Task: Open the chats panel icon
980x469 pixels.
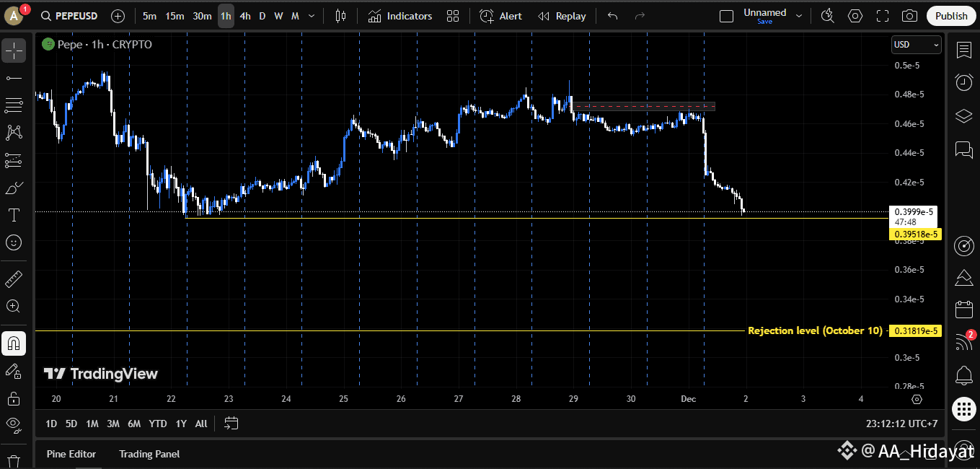Action: [x=964, y=149]
